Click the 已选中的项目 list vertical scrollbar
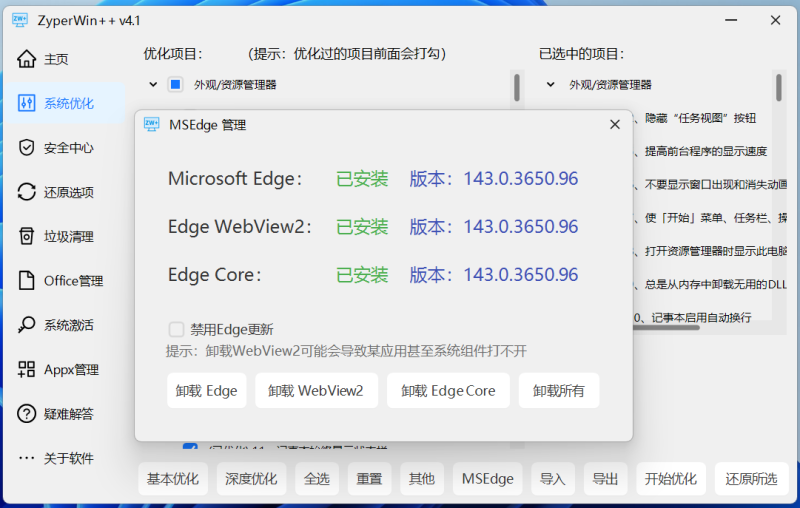Image resolution: width=800 pixels, height=508 pixels. [779, 88]
